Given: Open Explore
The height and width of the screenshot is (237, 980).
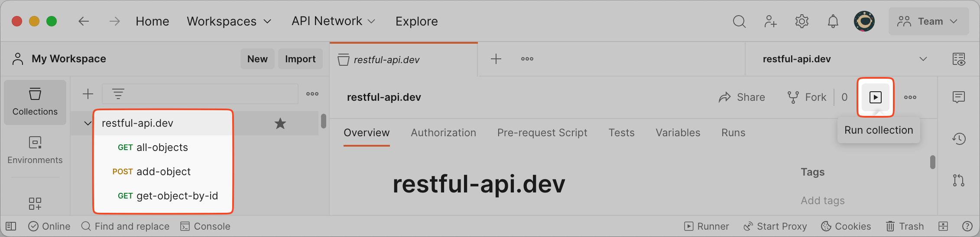Looking at the screenshot, I should tap(416, 21).
